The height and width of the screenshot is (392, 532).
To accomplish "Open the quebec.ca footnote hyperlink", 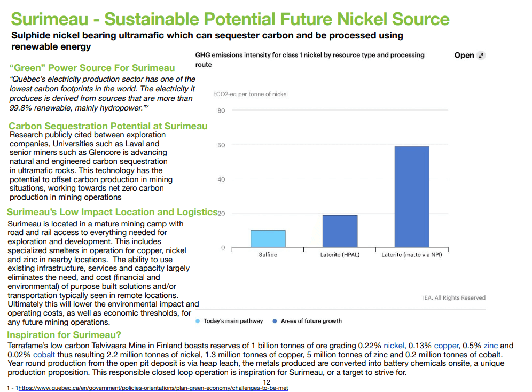I will tap(153, 388).
